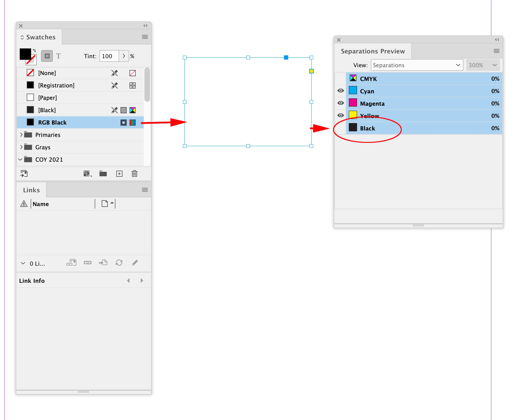Delete the selected swatch with trash icon

[x=135, y=173]
